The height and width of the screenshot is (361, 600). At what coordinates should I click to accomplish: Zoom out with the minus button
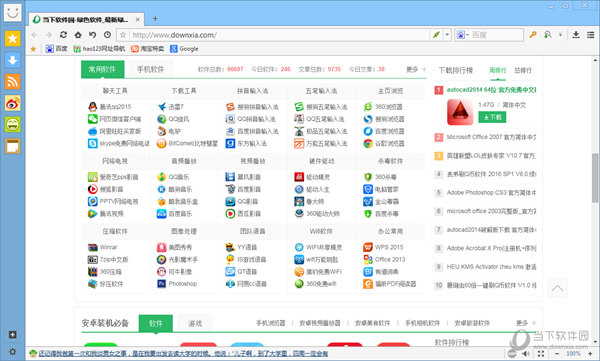(x=557, y=354)
